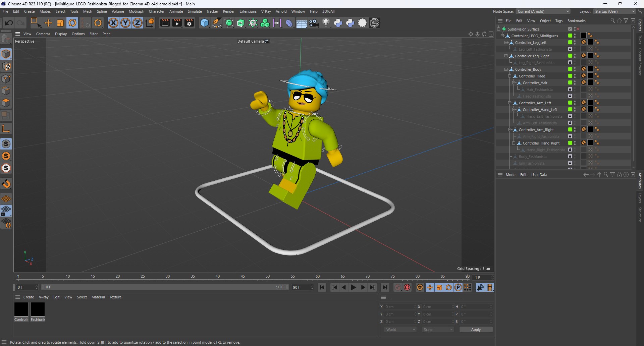Select the Rotate tool
The height and width of the screenshot is (346, 644).
point(72,23)
